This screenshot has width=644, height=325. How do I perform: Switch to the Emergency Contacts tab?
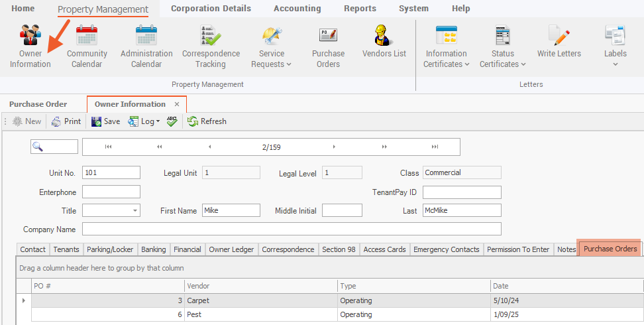447,249
